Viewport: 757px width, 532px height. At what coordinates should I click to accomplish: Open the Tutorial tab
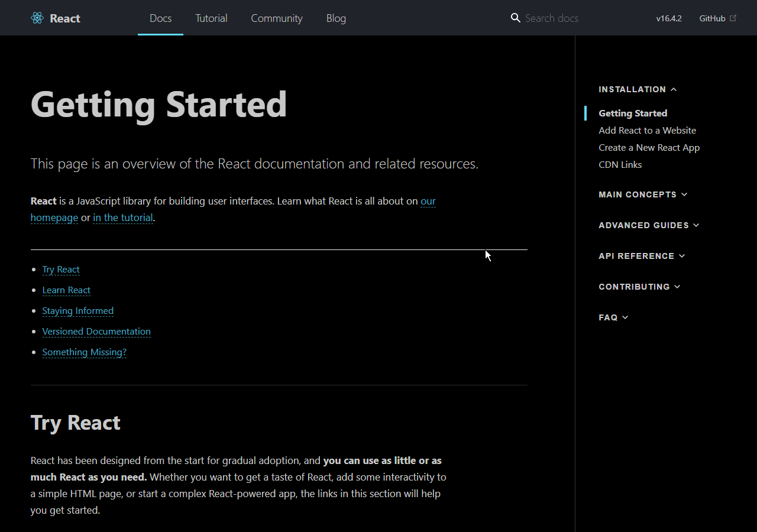(211, 18)
